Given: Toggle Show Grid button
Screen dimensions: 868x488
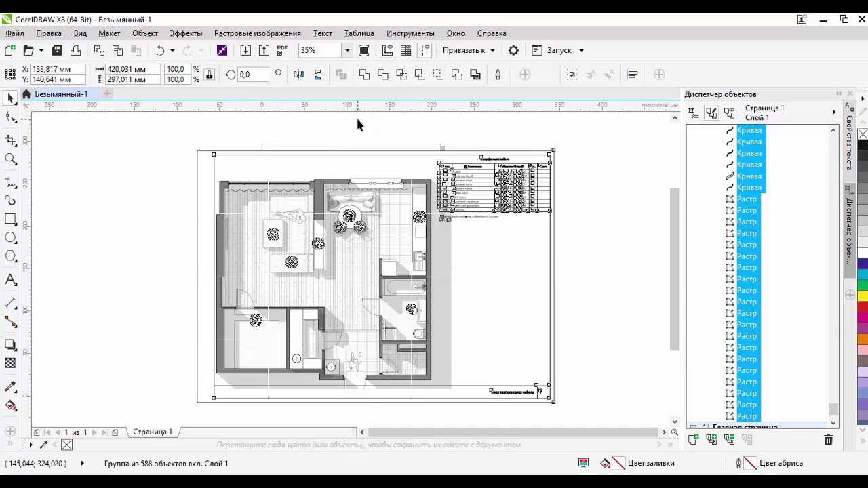Looking at the screenshot, I should coord(406,50).
